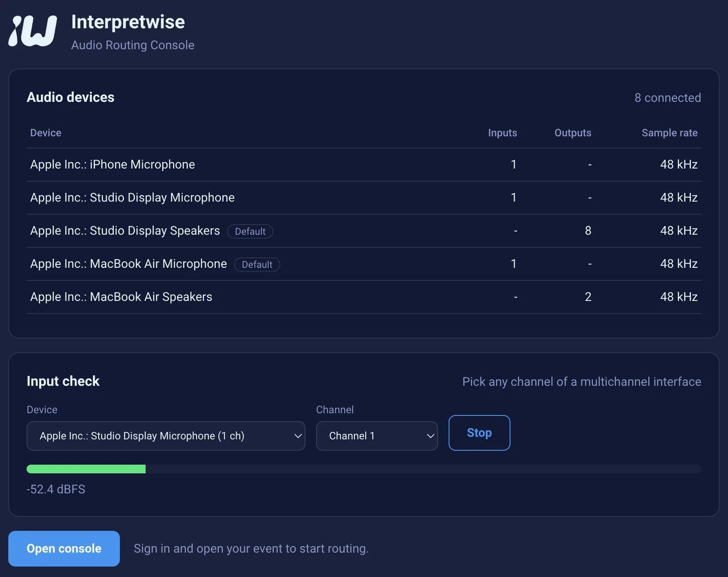Open the Device dropdown in Input check
The width and height of the screenshot is (728, 577).
coord(166,436)
